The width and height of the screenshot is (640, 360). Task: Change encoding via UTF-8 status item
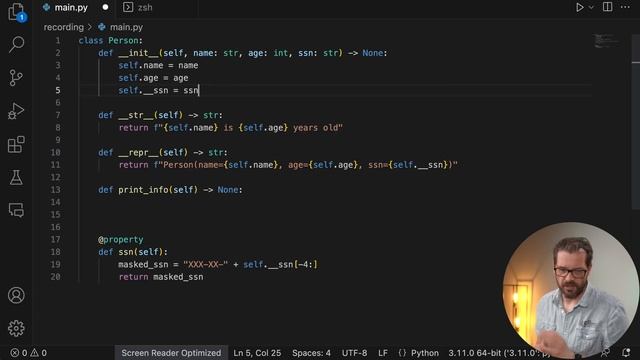coord(354,353)
